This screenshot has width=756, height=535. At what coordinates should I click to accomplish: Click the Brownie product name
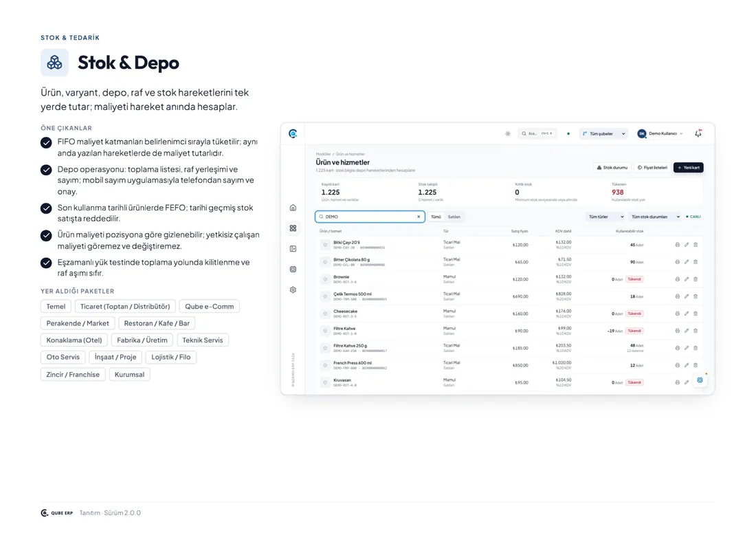[342, 277]
